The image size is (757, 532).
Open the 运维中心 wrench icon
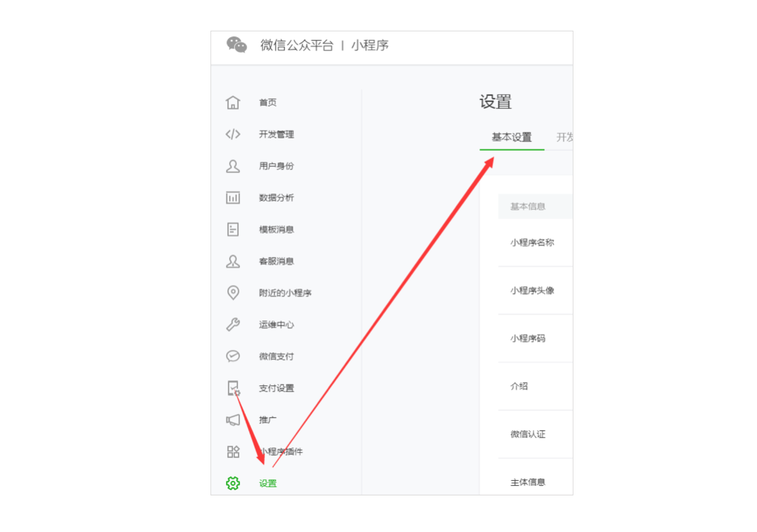(x=233, y=324)
